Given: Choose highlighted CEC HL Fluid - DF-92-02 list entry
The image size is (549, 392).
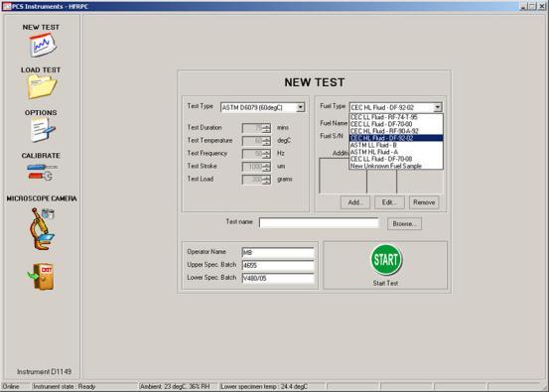Looking at the screenshot, I should coord(396,138).
